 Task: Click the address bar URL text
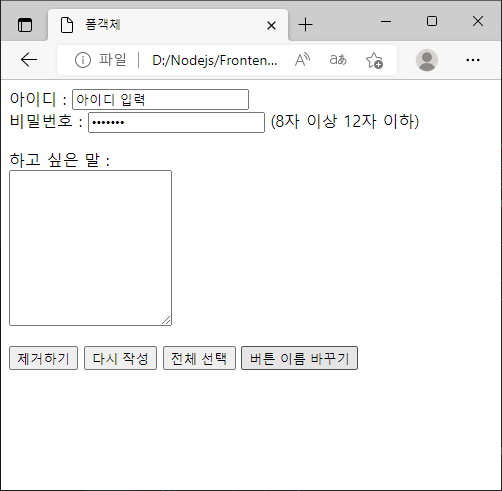(215, 60)
